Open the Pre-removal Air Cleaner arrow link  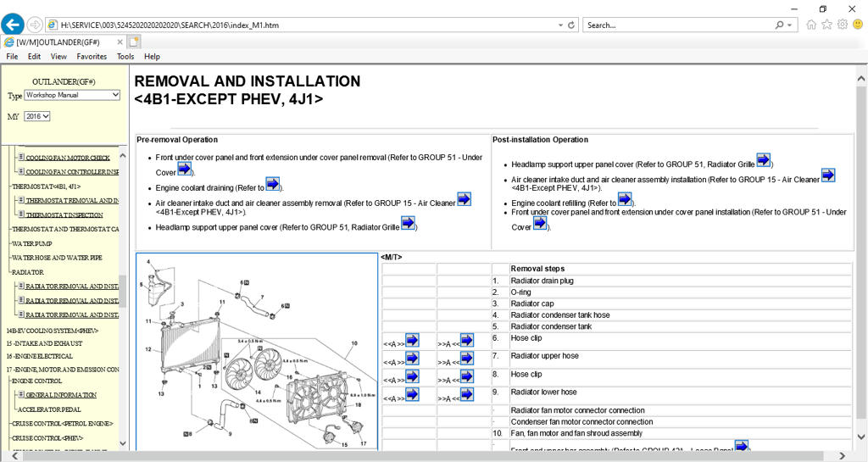click(x=464, y=198)
